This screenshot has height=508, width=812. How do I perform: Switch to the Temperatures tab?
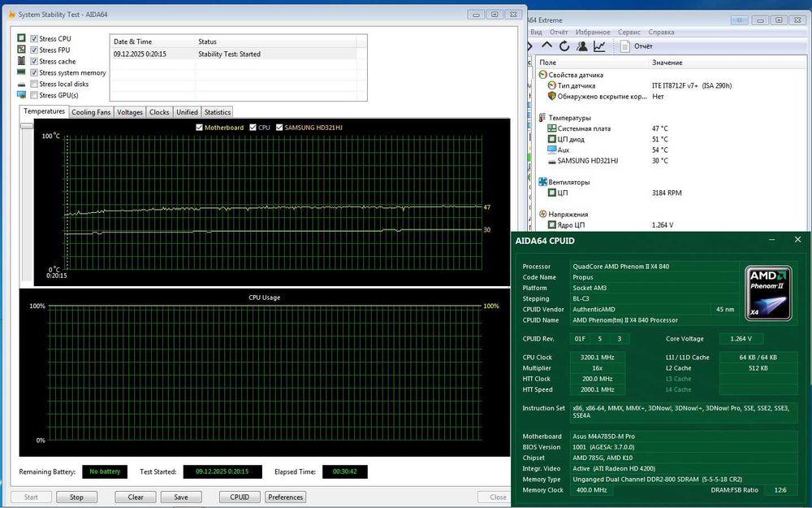coord(44,111)
